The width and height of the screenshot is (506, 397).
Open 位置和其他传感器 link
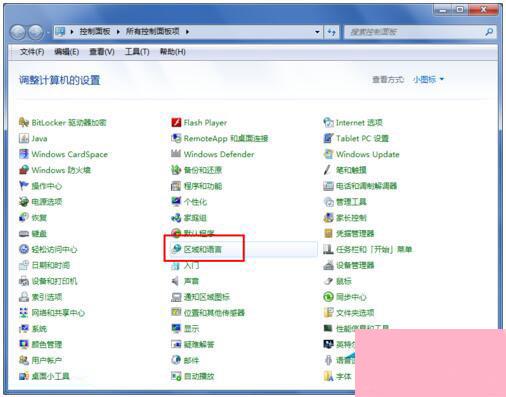214,313
